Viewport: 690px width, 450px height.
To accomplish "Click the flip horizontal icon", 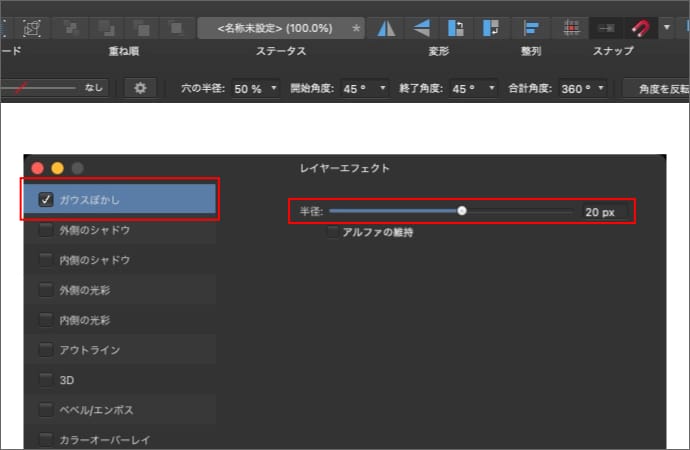I will 385,27.
